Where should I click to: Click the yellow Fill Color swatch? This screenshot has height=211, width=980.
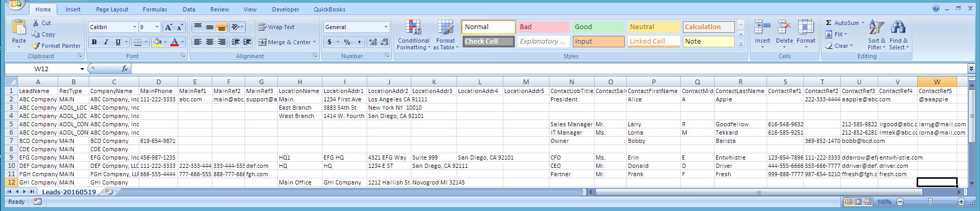coord(157,42)
